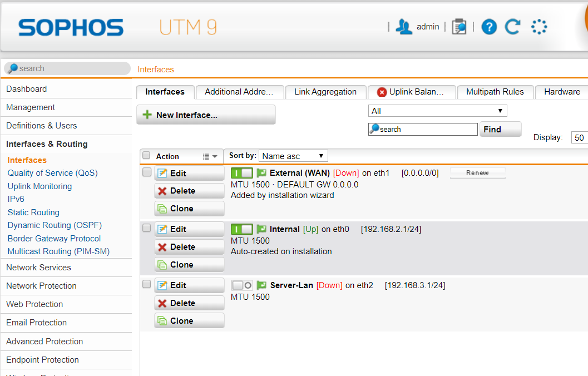Click the reload refresh arrow icon
Image resolution: width=588 pixels, height=376 pixels.
click(x=513, y=27)
